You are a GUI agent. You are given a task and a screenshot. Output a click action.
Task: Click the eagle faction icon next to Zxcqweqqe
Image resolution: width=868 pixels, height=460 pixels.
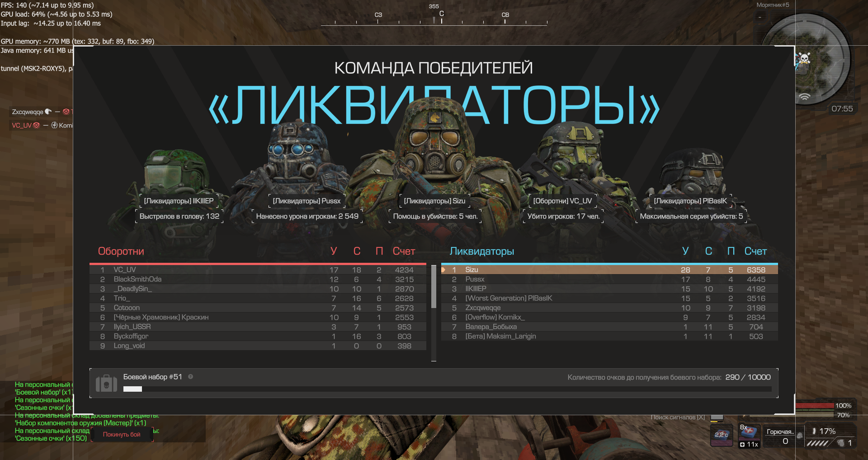[x=48, y=112]
